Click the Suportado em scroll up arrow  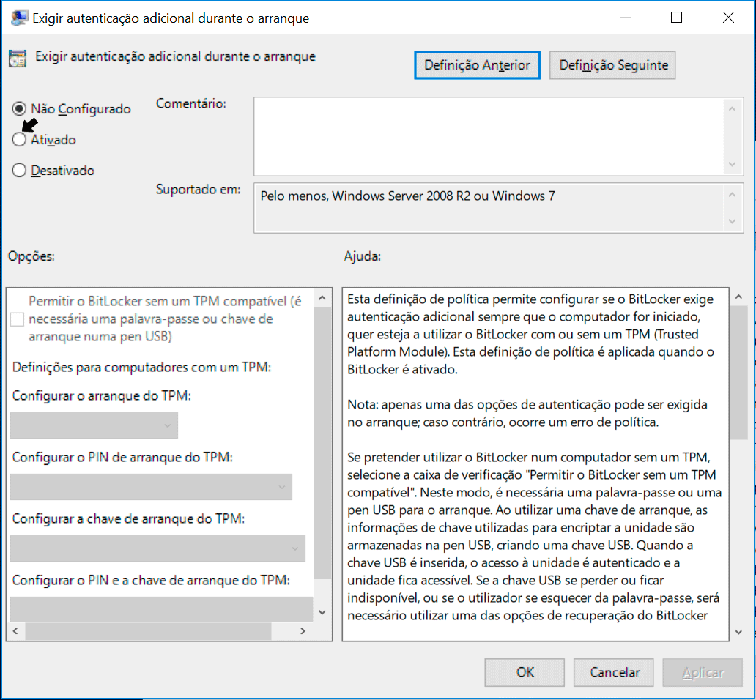coord(732,195)
